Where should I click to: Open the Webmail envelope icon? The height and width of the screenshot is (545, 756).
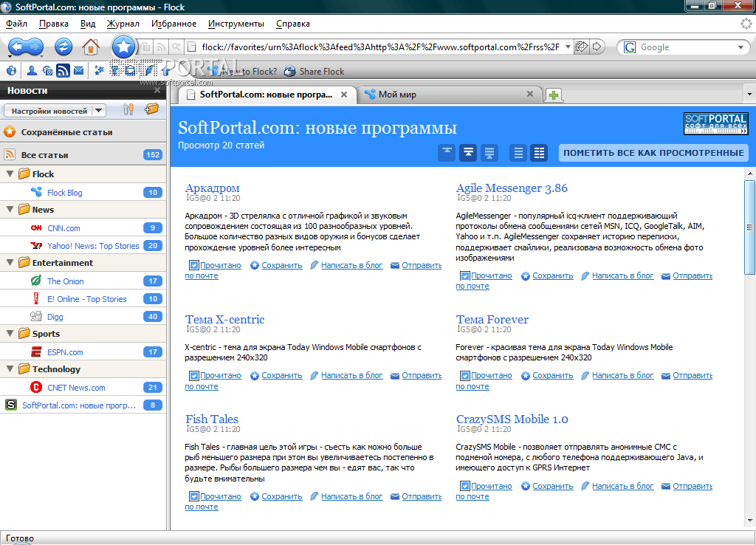tap(78, 71)
